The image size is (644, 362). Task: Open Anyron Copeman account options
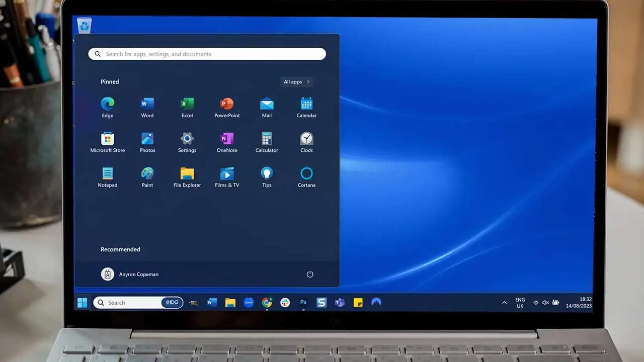click(130, 274)
